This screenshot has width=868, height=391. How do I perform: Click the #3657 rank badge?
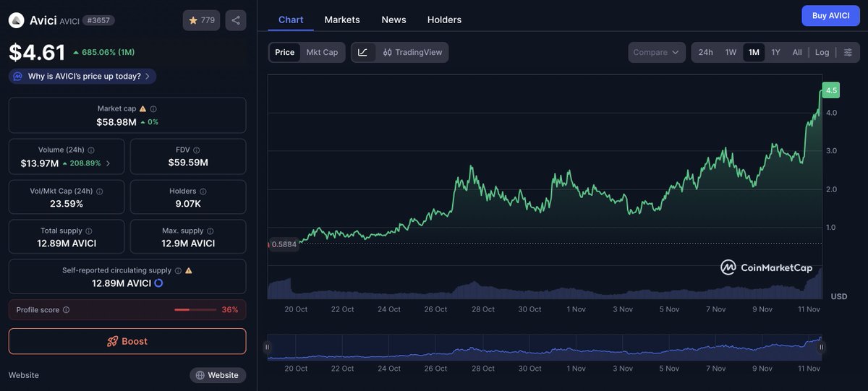(x=98, y=20)
